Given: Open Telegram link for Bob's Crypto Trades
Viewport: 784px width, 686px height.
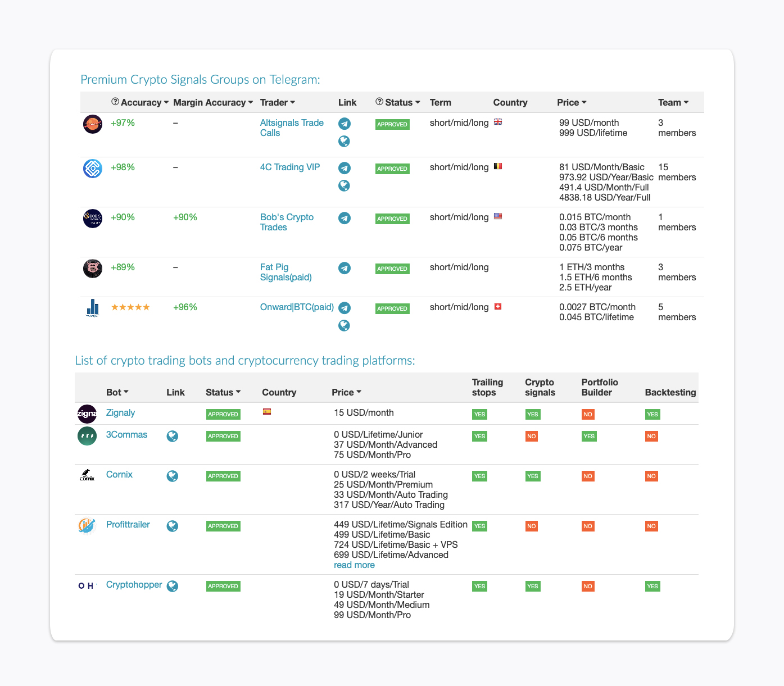Looking at the screenshot, I should (345, 218).
